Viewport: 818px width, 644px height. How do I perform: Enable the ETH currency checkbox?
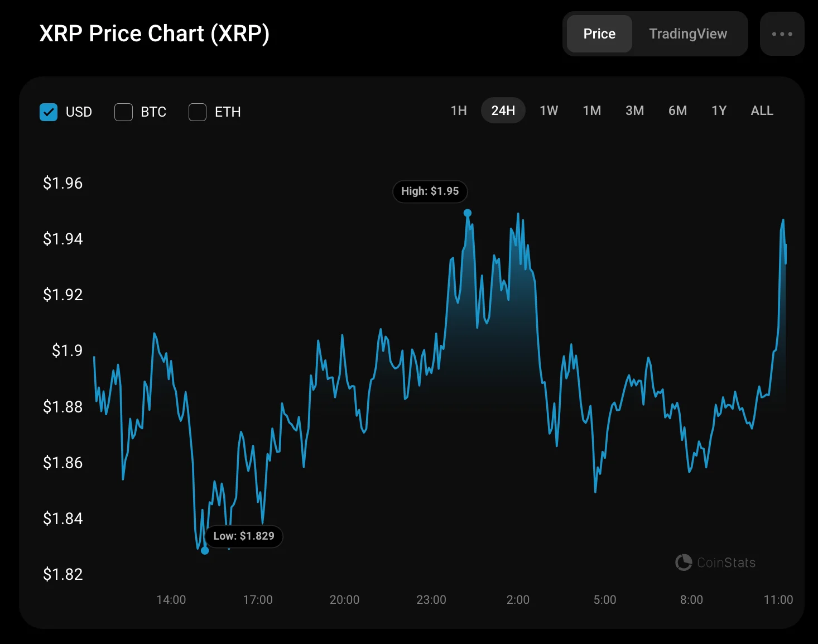198,112
